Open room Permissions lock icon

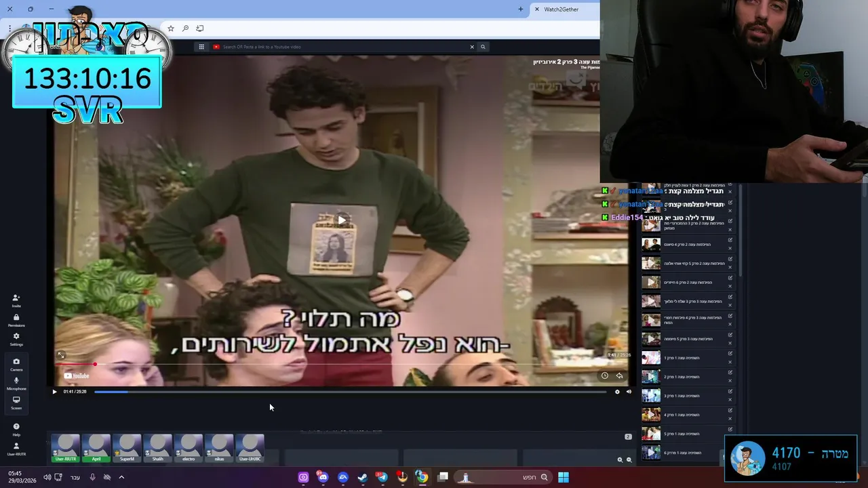pyautogui.click(x=16, y=320)
